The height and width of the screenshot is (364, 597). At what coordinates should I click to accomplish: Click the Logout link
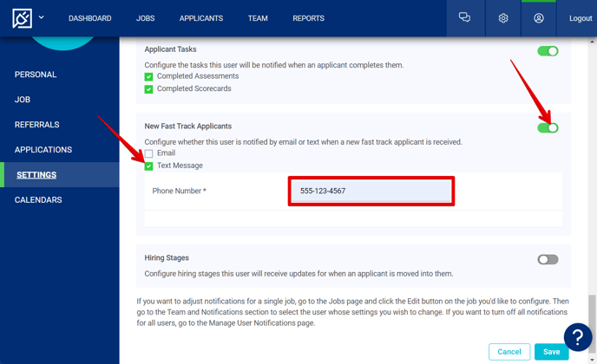coord(581,18)
